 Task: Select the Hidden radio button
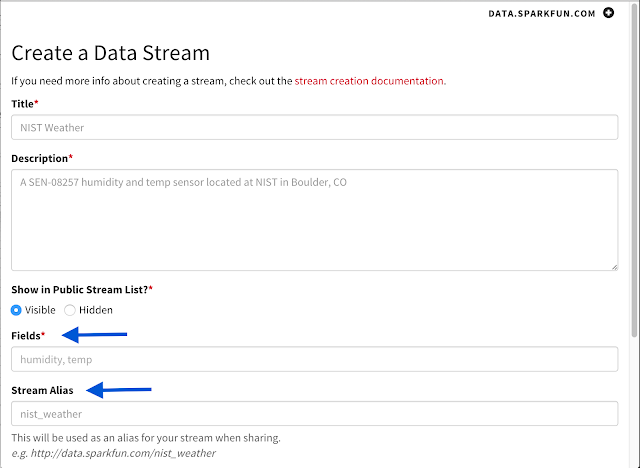70,310
